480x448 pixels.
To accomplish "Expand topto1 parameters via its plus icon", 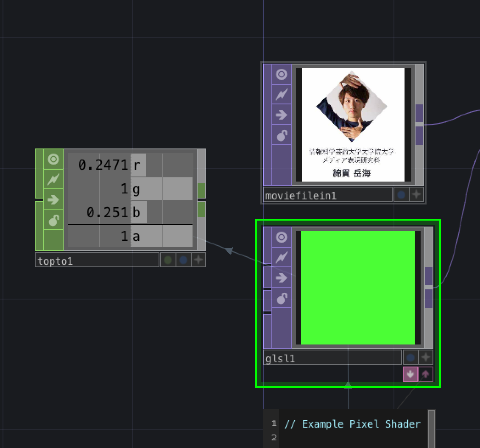I will (198, 260).
